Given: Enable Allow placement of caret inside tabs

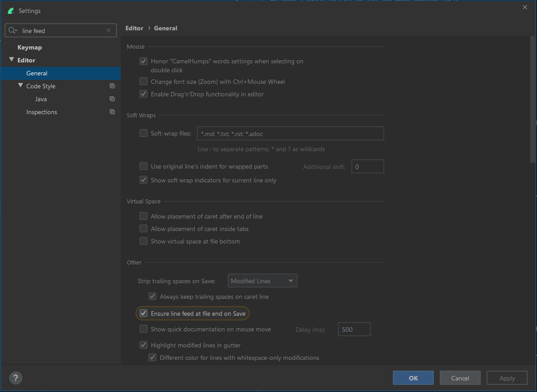Looking at the screenshot, I should click(143, 229).
